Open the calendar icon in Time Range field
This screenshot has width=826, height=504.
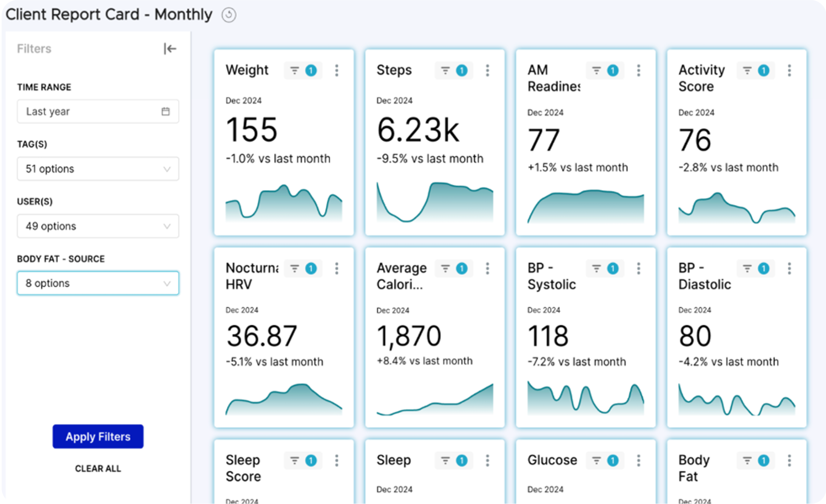[165, 111]
